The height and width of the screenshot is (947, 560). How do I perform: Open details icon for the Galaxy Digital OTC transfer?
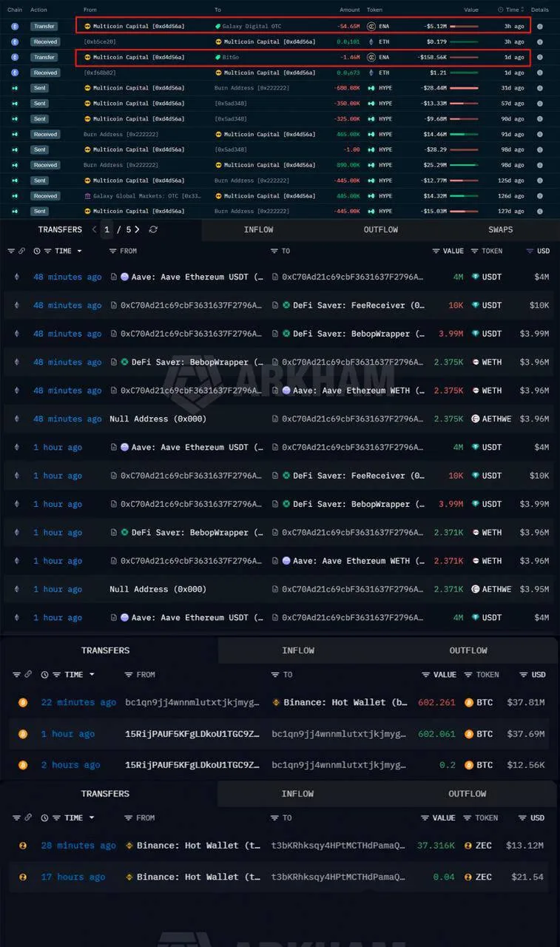pos(540,26)
